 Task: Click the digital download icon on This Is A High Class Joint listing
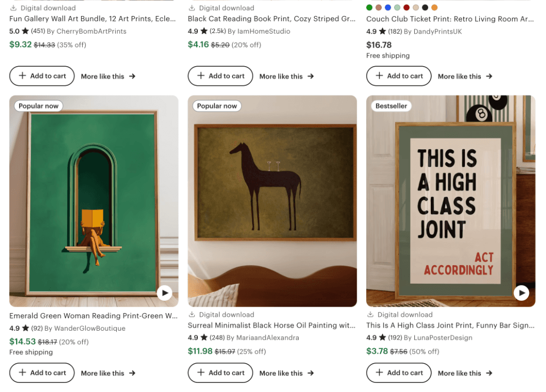pyautogui.click(x=371, y=314)
